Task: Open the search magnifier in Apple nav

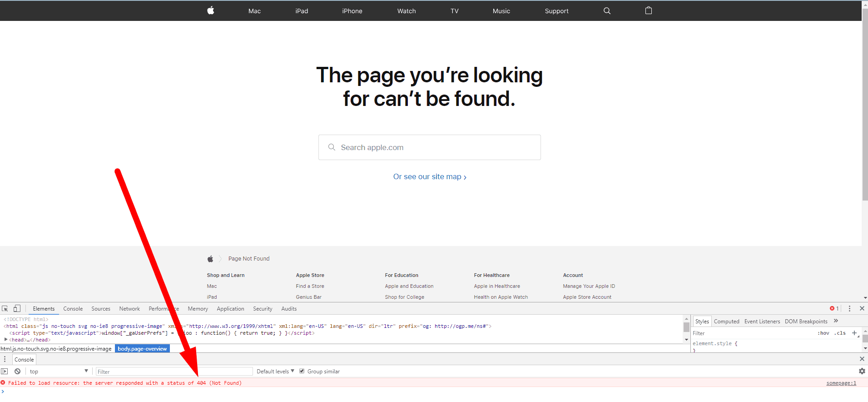Action: pos(607,11)
